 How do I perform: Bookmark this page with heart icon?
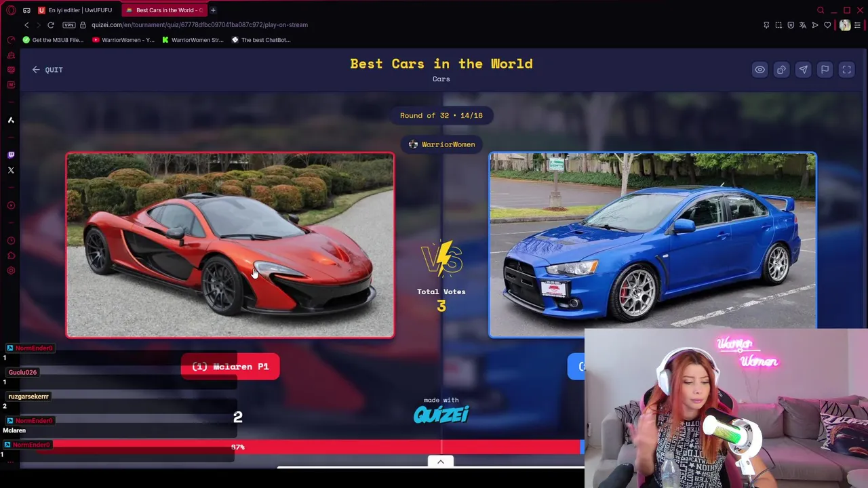point(827,25)
